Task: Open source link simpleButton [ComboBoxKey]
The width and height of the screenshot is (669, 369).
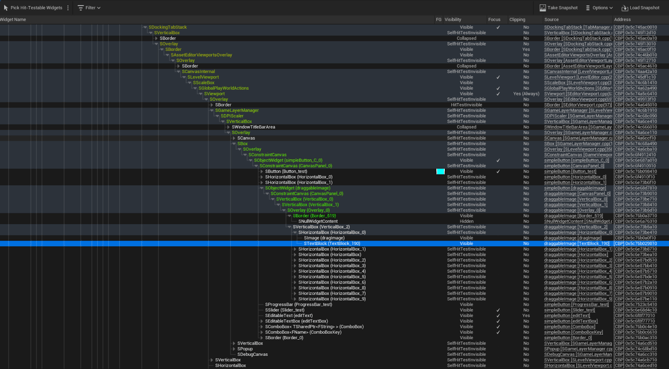Action: [574, 332]
